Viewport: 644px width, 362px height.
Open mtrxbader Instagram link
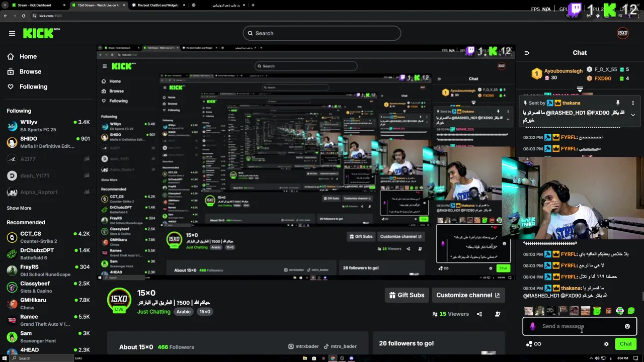pos(303,346)
